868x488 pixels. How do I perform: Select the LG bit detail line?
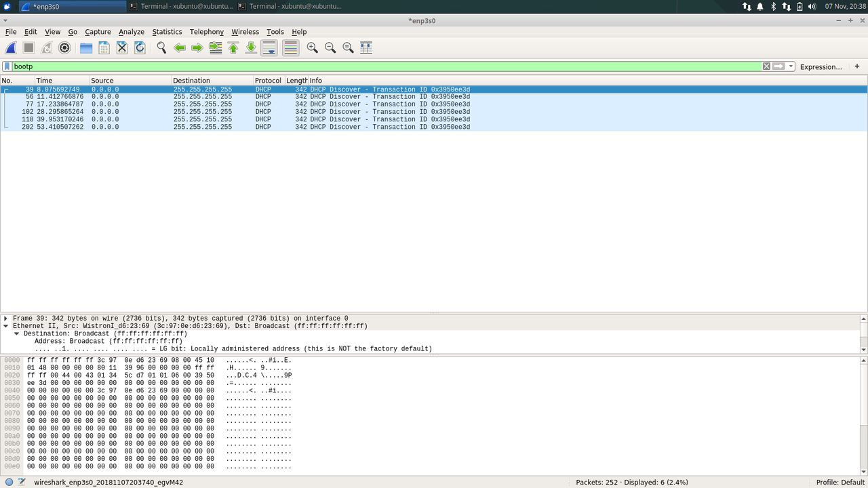[x=233, y=349]
